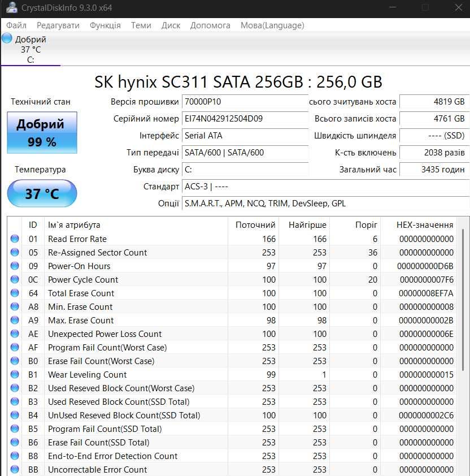This screenshot has width=470, height=476.
Task: Click the power on count value 2038 разів
Action: [x=434, y=153]
